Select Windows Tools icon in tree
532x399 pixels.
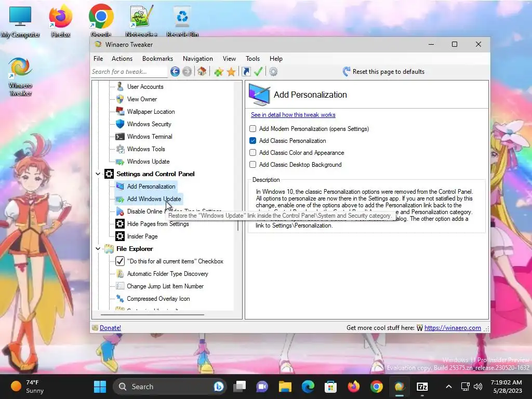pyautogui.click(x=120, y=149)
